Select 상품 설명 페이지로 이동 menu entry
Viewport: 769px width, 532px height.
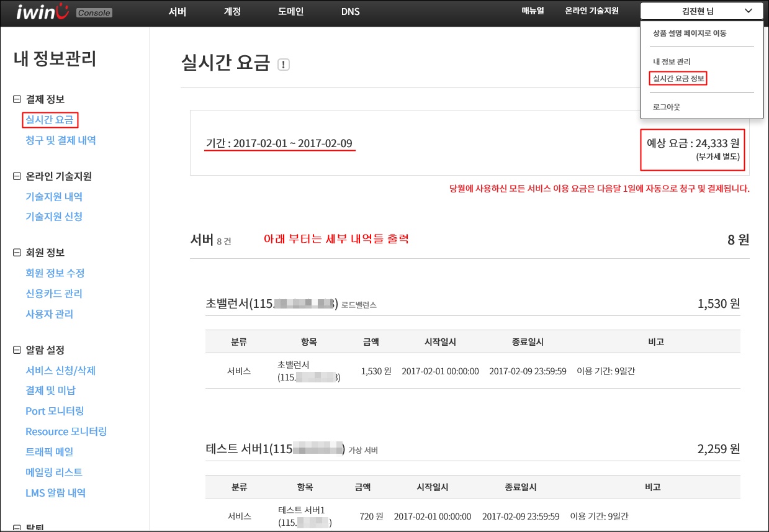(690, 34)
